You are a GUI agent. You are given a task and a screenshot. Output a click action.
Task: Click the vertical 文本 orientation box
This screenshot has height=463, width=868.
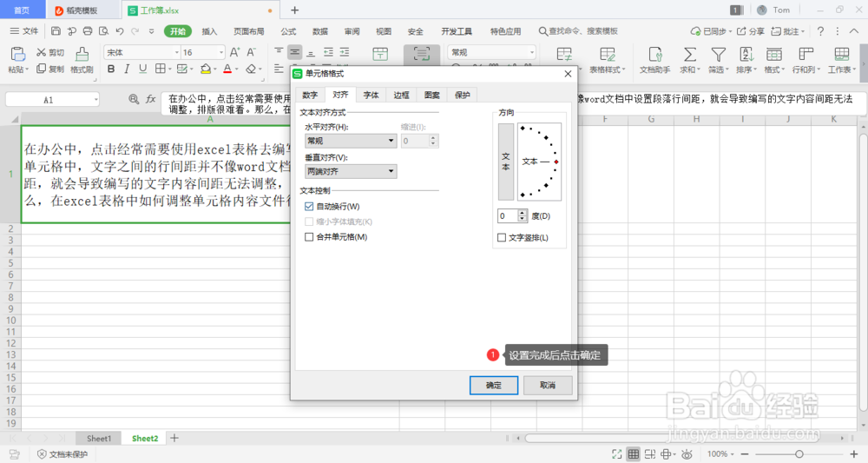click(x=506, y=162)
